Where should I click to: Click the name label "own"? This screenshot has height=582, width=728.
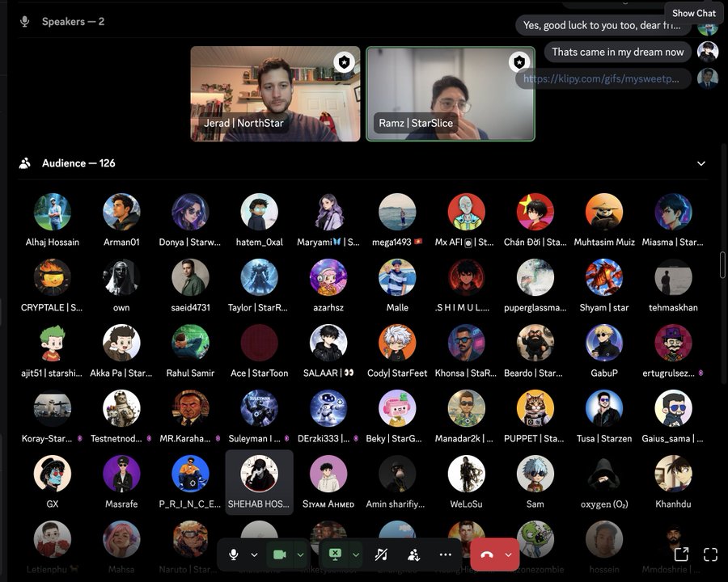point(121,308)
